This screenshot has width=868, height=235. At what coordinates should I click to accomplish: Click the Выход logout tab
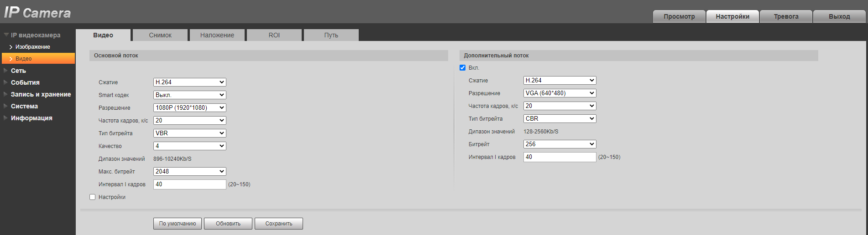pos(839,16)
